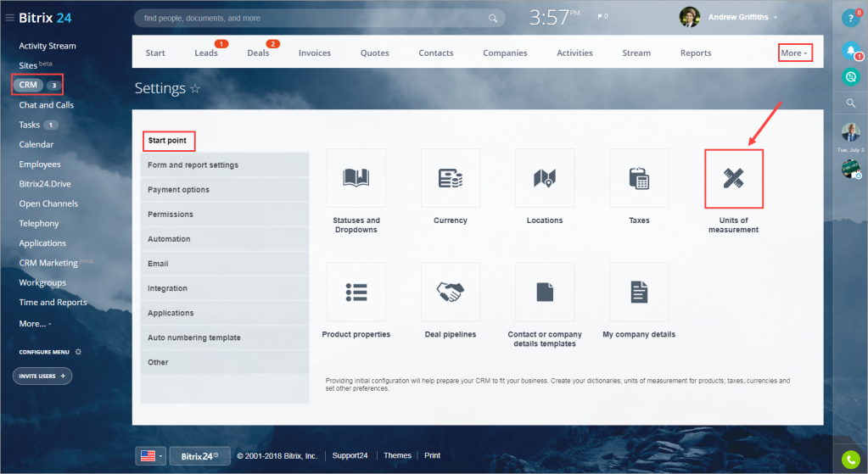Open the Taxes calculator icon
This screenshot has width=868, height=474.
click(639, 178)
